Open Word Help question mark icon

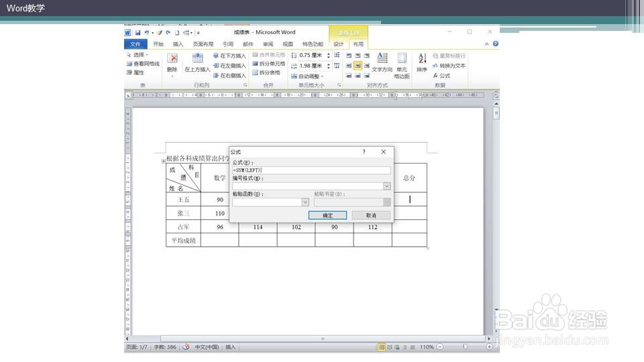click(496, 44)
